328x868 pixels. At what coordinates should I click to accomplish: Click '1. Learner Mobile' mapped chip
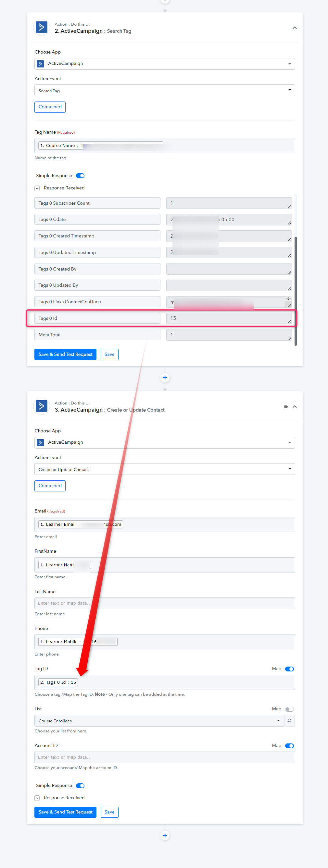pyautogui.click(x=78, y=642)
